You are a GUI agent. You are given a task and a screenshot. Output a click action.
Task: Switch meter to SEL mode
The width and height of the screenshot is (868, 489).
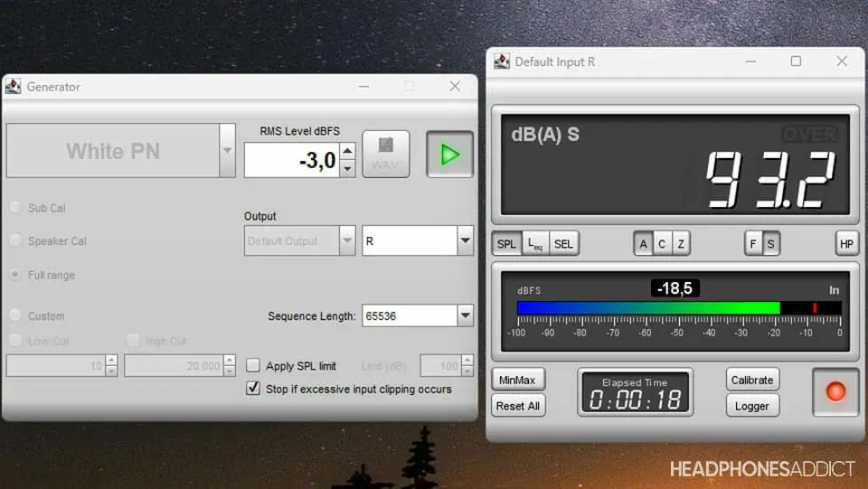(563, 243)
